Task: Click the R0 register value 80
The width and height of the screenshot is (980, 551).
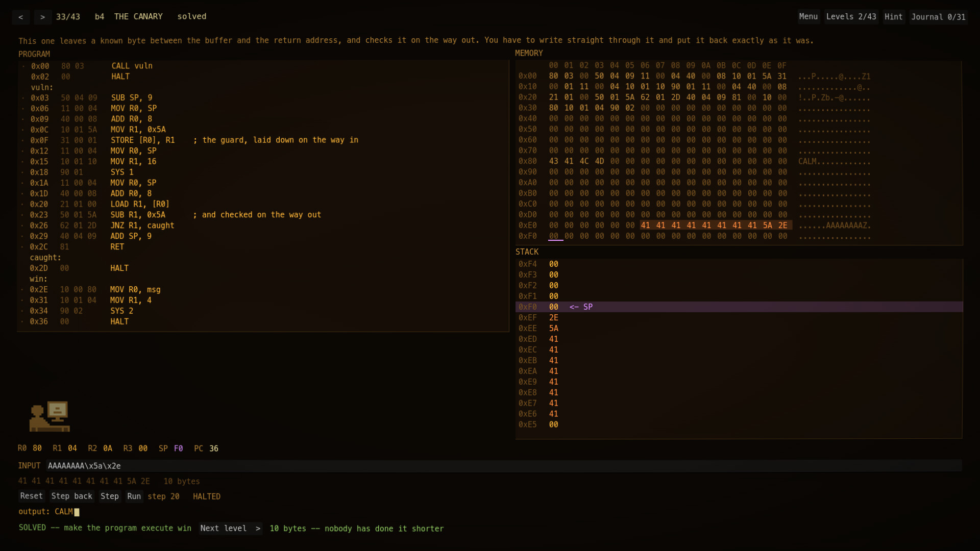Action: click(37, 448)
